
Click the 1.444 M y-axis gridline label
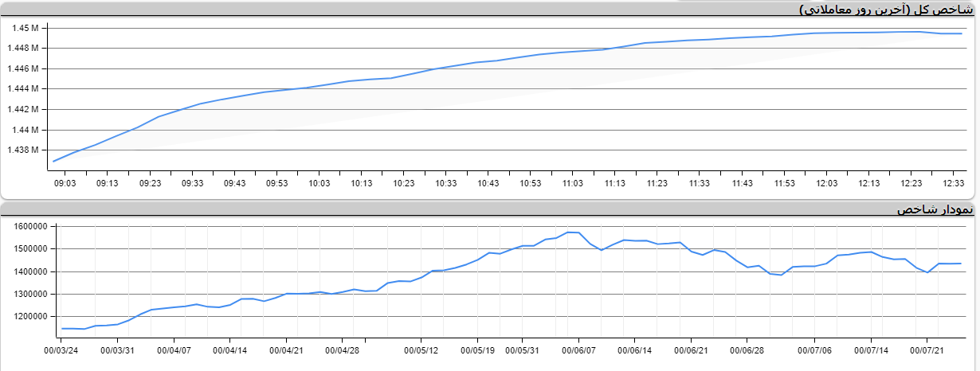[23, 88]
